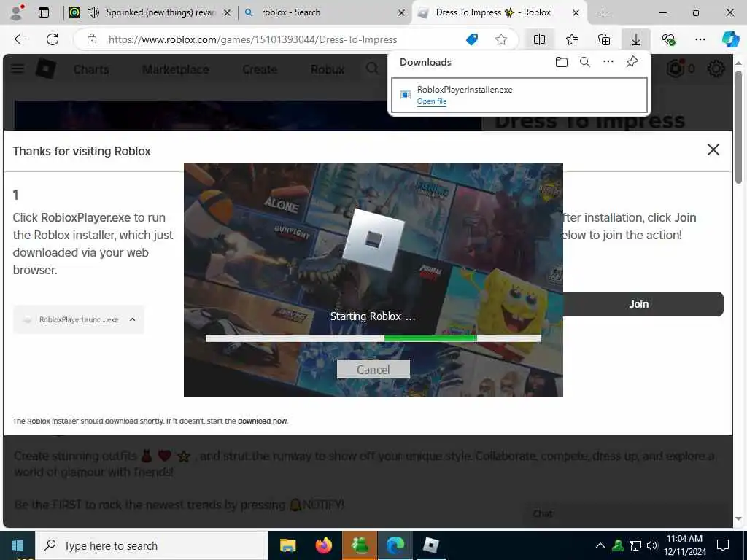The height and width of the screenshot is (560, 747).
Task: Open downloads folder from Downloads panel
Action: [562, 62]
